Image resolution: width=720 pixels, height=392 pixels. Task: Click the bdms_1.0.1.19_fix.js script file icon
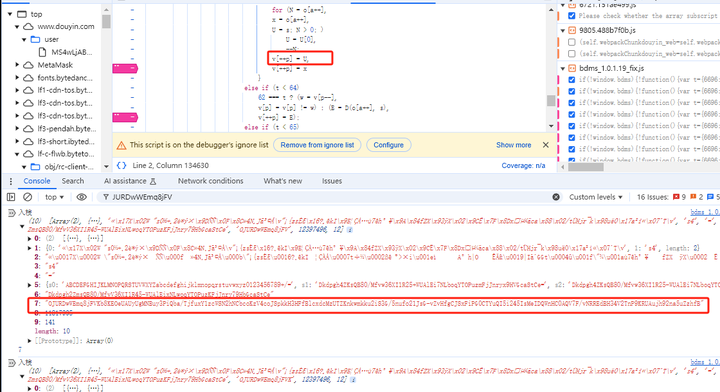(572, 68)
